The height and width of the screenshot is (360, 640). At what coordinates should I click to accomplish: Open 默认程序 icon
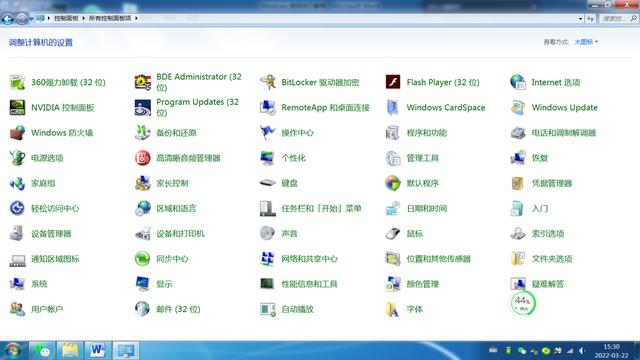(x=393, y=183)
